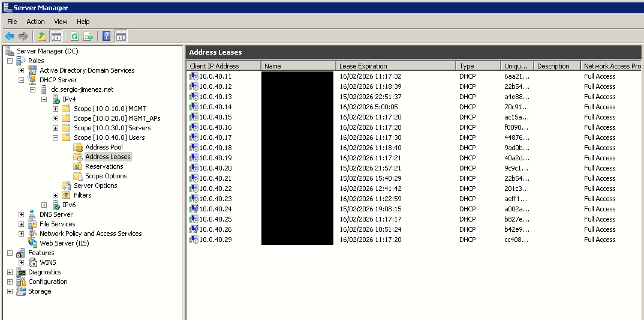
Task: Toggle Show/Hide Console Tree icon
Action: click(x=56, y=37)
